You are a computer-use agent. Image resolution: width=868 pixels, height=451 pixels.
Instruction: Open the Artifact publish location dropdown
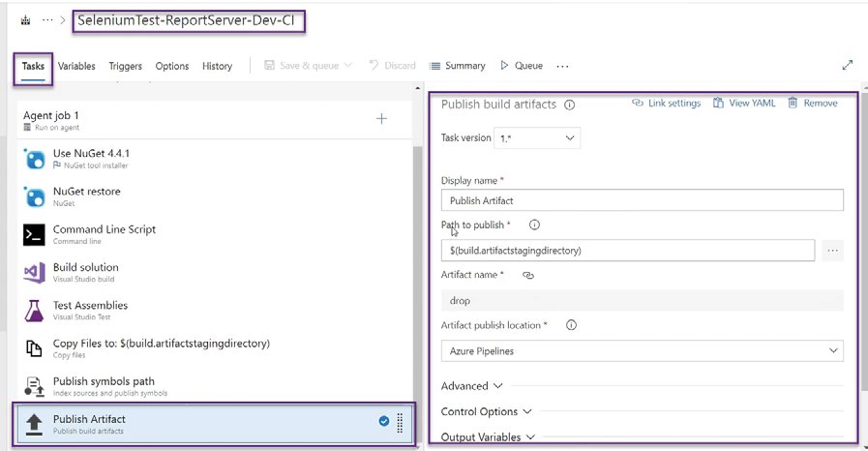tap(642, 350)
